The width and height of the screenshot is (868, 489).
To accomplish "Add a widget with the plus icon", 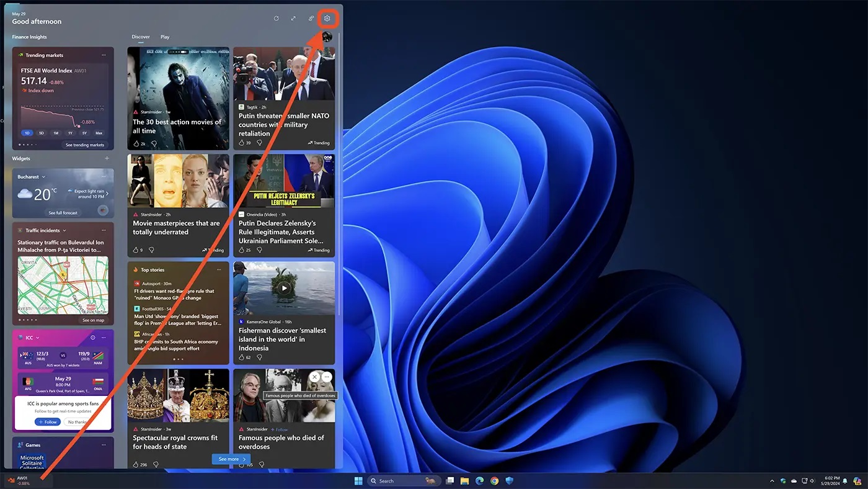I will click(107, 159).
